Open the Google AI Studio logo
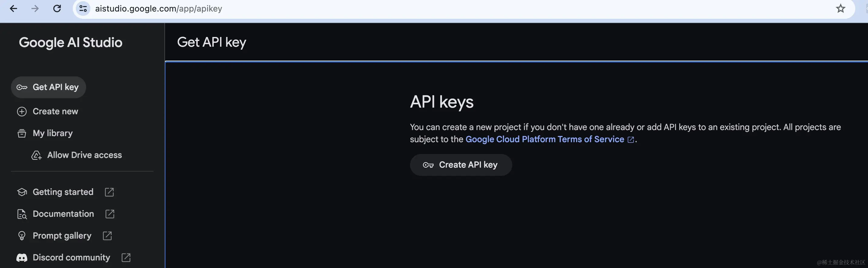This screenshot has height=268, width=868. [70, 42]
